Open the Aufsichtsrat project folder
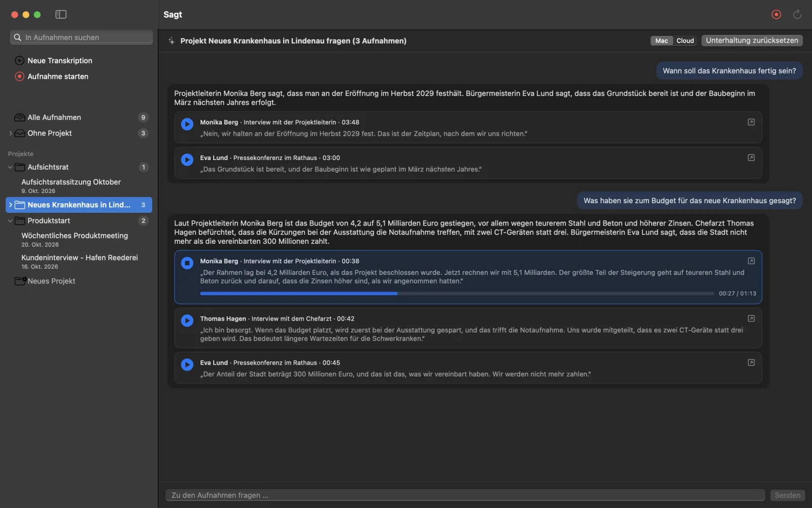The width and height of the screenshot is (812, 508). click(x=79, y=167)
